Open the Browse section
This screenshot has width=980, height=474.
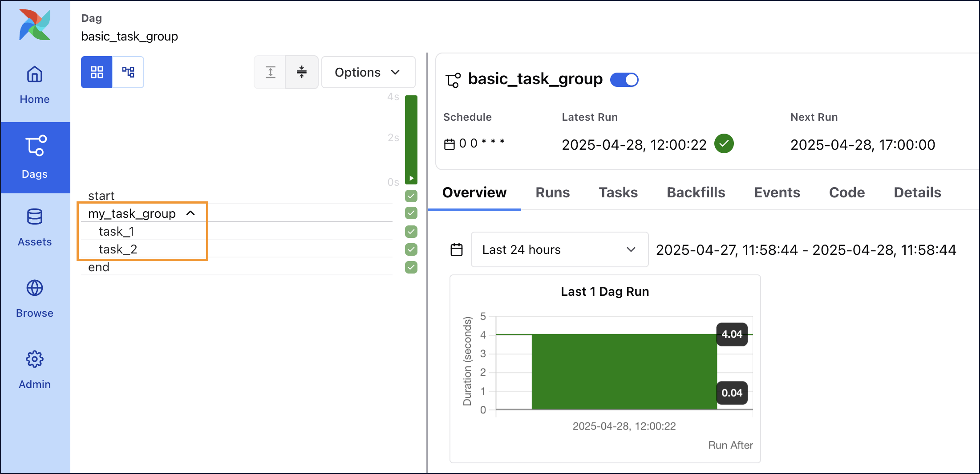tap(34, 298)
